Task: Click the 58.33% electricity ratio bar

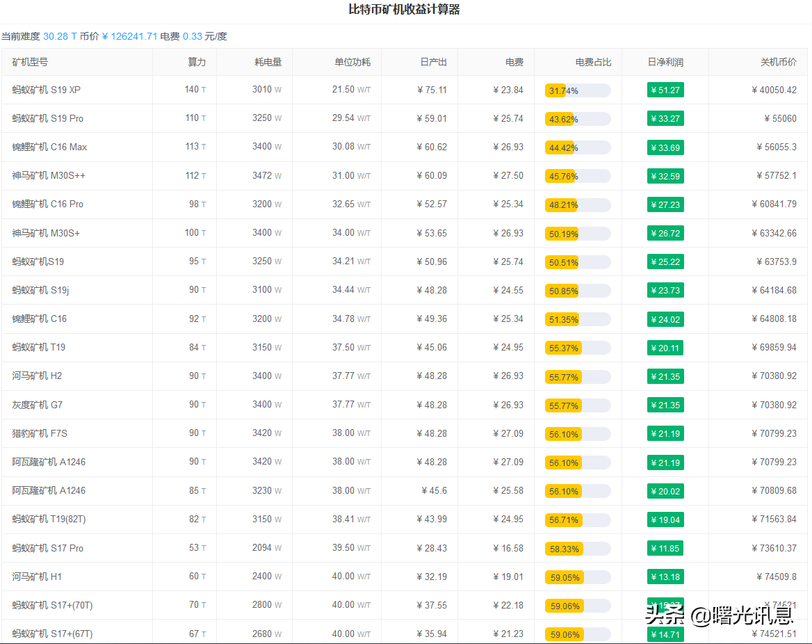Action: tap(578, 549)
